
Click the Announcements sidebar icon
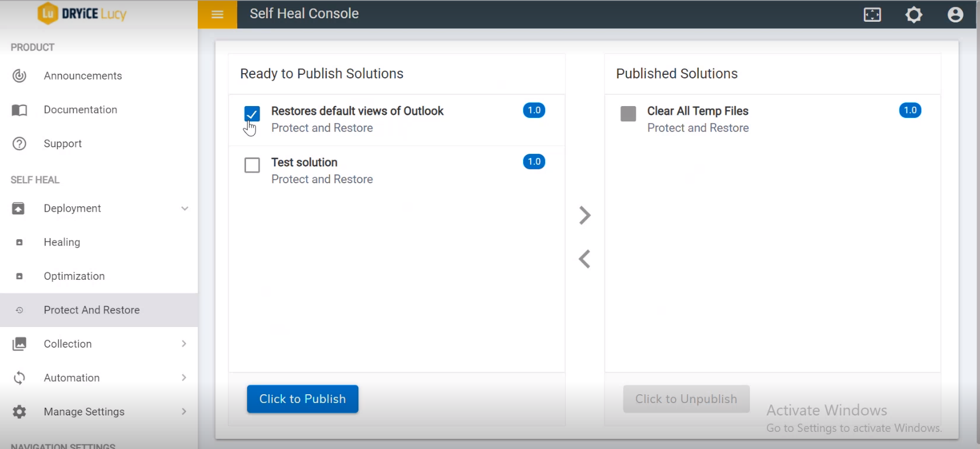(19, 76)
